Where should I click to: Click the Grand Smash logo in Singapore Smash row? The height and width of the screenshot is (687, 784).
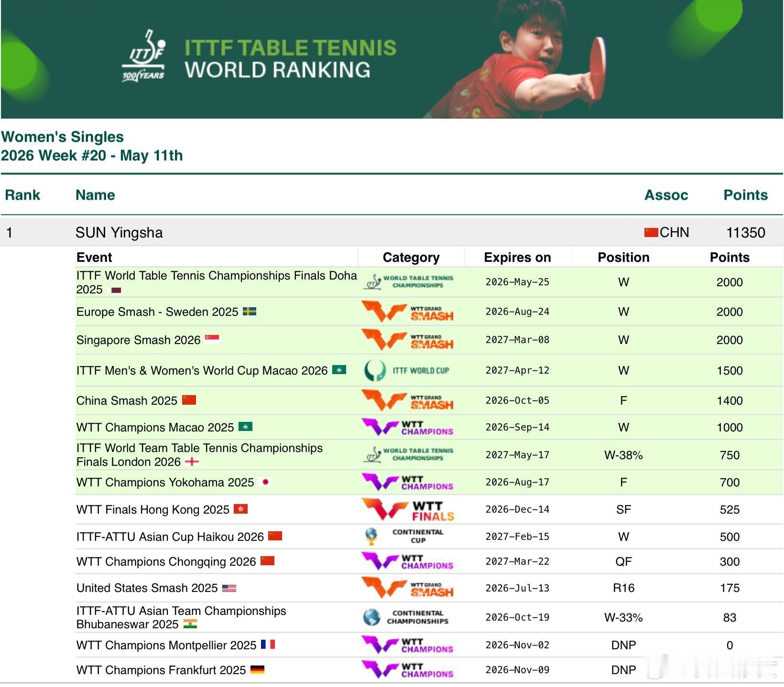[x=407, y=340]
